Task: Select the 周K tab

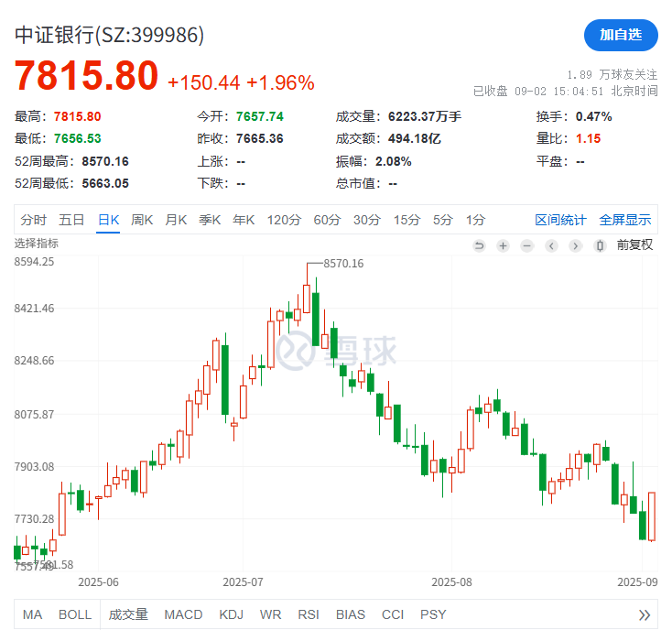Action: click(142, 220)
